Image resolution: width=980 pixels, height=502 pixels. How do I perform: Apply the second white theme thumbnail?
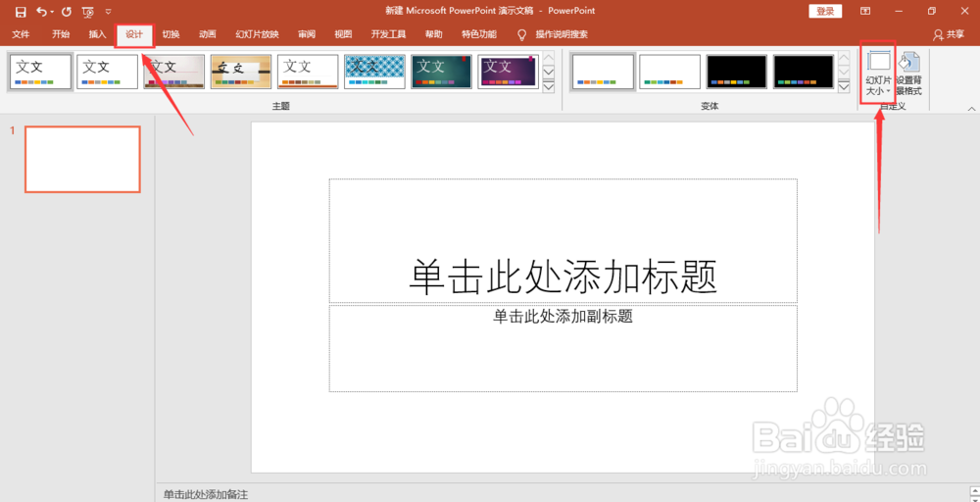[x=108, y=72]
